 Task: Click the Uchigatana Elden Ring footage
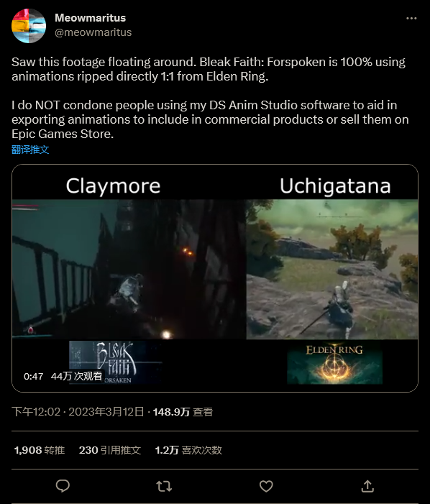pyautogui.click(x=332, y=269)
